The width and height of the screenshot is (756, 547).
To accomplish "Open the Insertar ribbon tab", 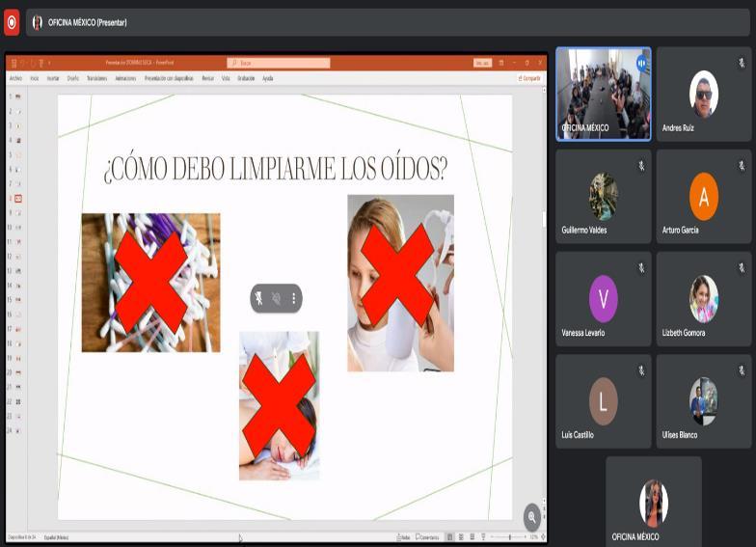I will (53, 78).
